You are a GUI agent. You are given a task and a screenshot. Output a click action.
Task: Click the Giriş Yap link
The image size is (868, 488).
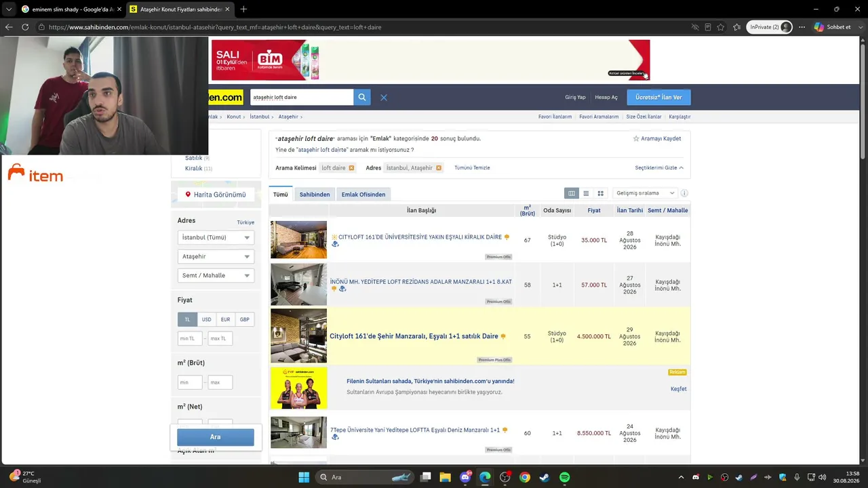click(x=575, y=98)
